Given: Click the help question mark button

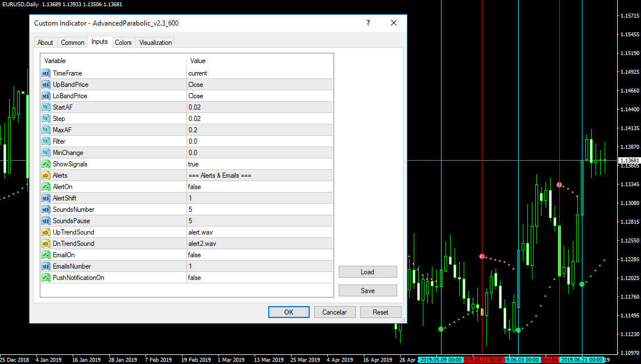Looking at the screenshot, I should (x=368, y=23).
